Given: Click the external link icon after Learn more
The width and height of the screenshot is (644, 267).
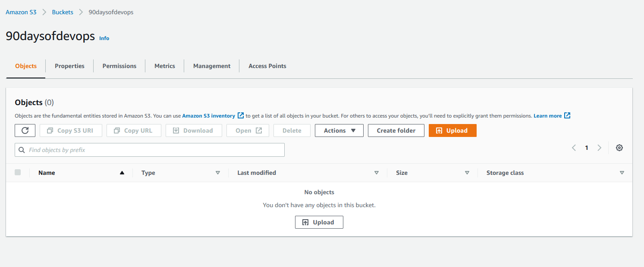Looking at the screenshot, I should pos(568,115).
